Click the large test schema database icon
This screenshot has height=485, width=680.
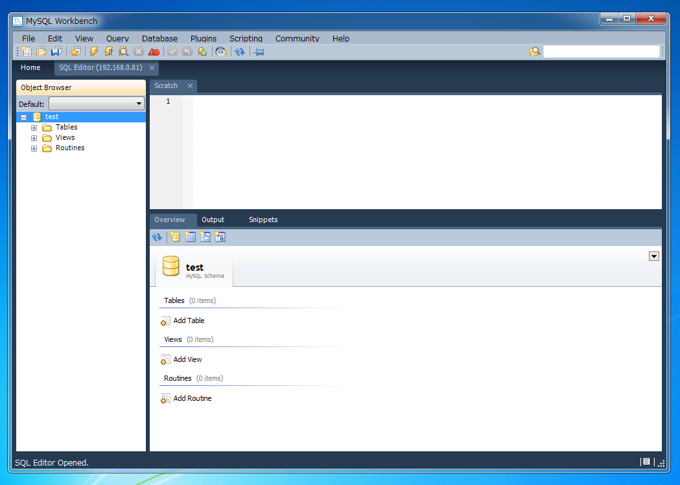pos(170,266)
